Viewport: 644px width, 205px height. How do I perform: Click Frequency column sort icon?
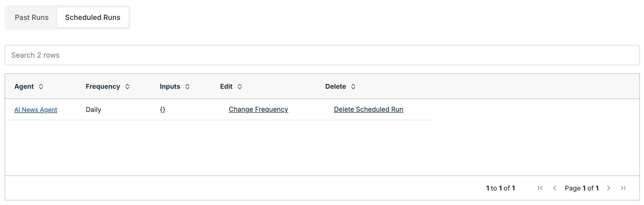coord(127,87)
